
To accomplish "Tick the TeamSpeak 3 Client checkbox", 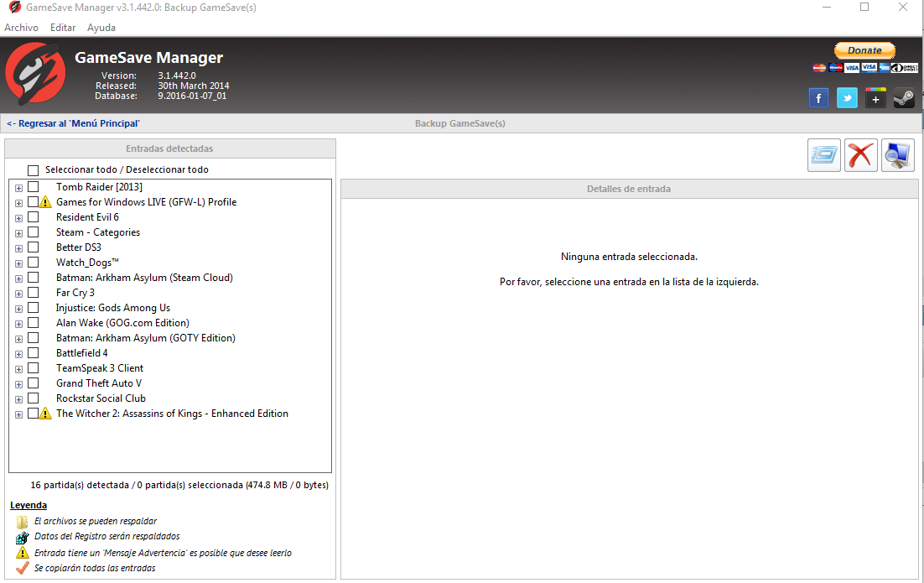I will pos(33,368).
